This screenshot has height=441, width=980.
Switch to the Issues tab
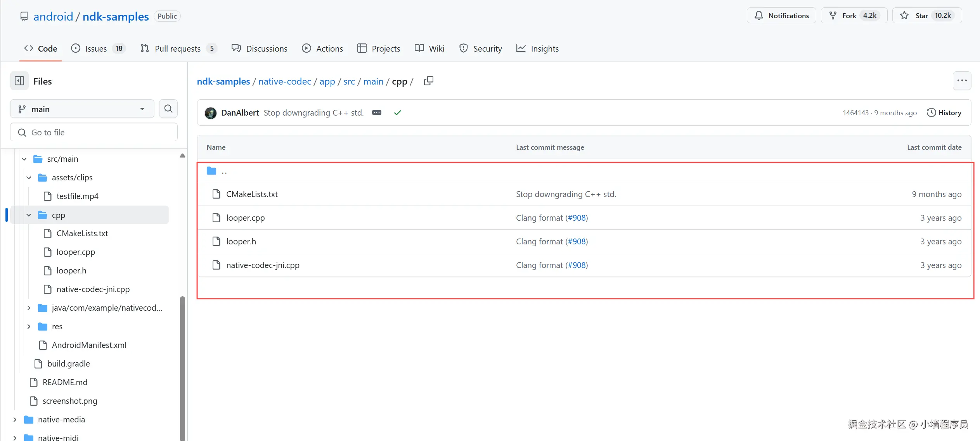tap(96, 49)
